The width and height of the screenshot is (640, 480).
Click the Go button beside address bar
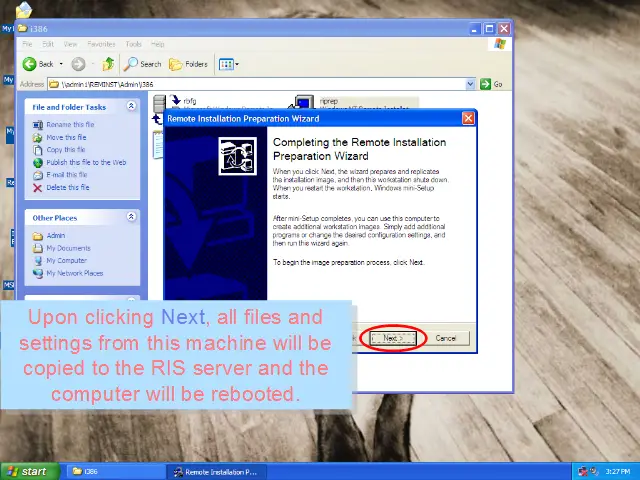point(491,84)
